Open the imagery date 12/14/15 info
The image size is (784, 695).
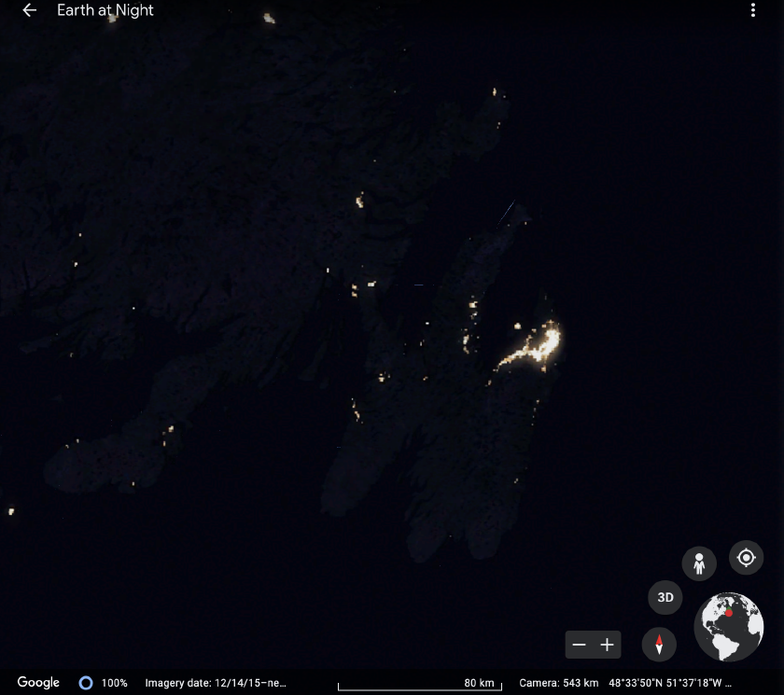pos(214,683)
